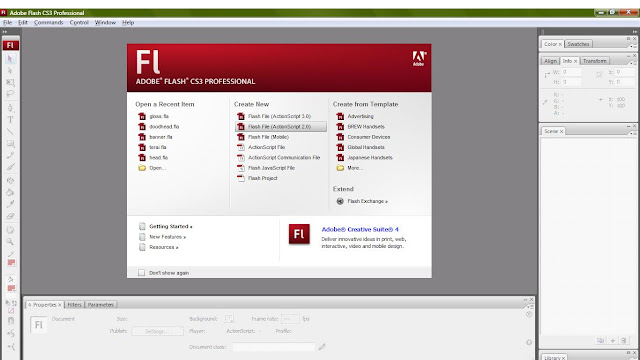This screenshot has width=640, height=360.
Task: Switch to the Align tab
Action: pos(550,61)
